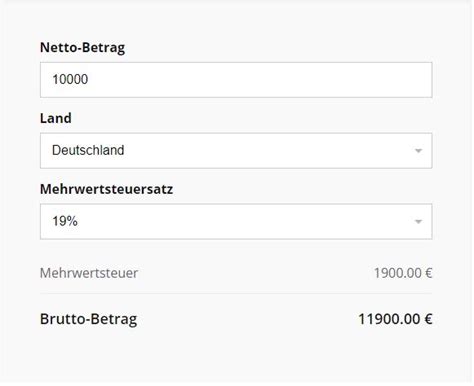Click the Land field label
Screen dimensions: 474x386
[x=56, y=118]
